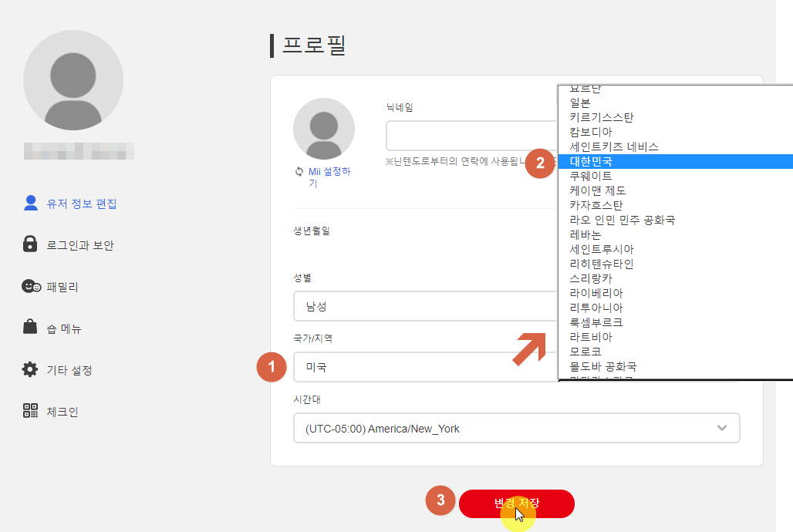Screen dimensions: 793x532
Task: Click the large blurred profile avatar image
Action: click(x=73, y=81)
